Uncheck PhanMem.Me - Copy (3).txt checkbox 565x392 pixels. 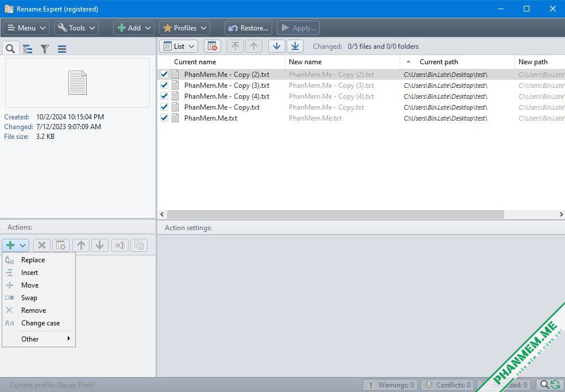(x=164, y=85)
